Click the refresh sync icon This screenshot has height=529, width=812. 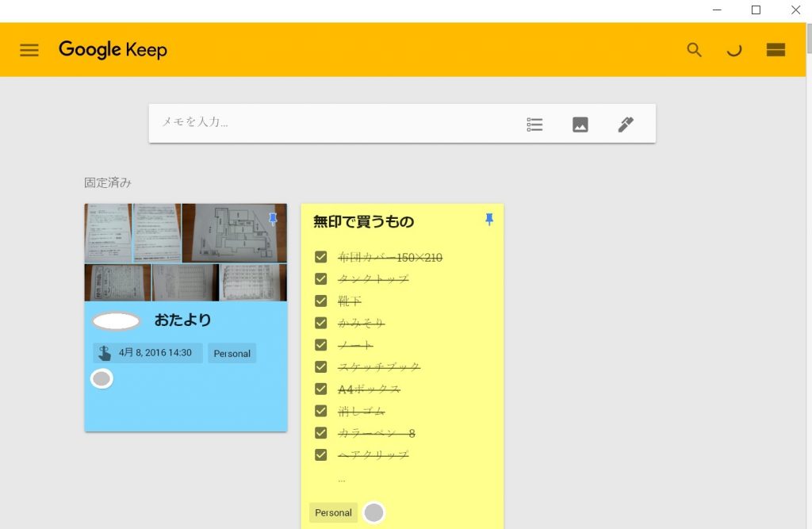click(734, 50)
